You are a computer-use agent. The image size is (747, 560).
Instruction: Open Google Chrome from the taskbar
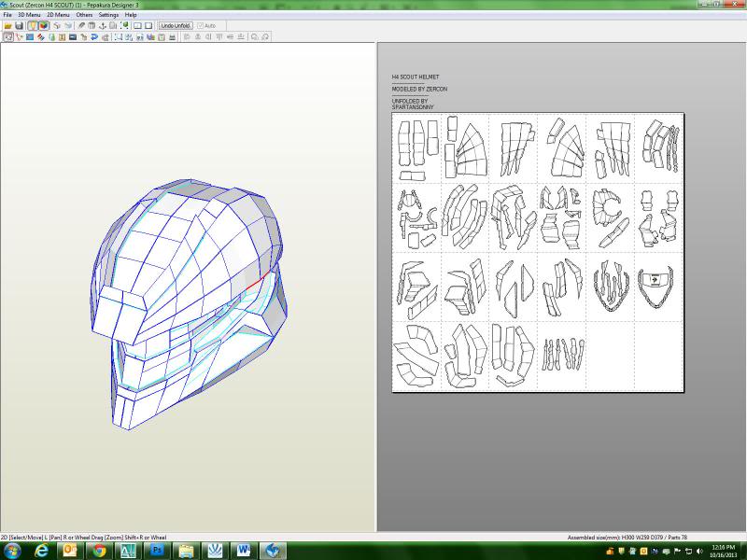[100, 551]
